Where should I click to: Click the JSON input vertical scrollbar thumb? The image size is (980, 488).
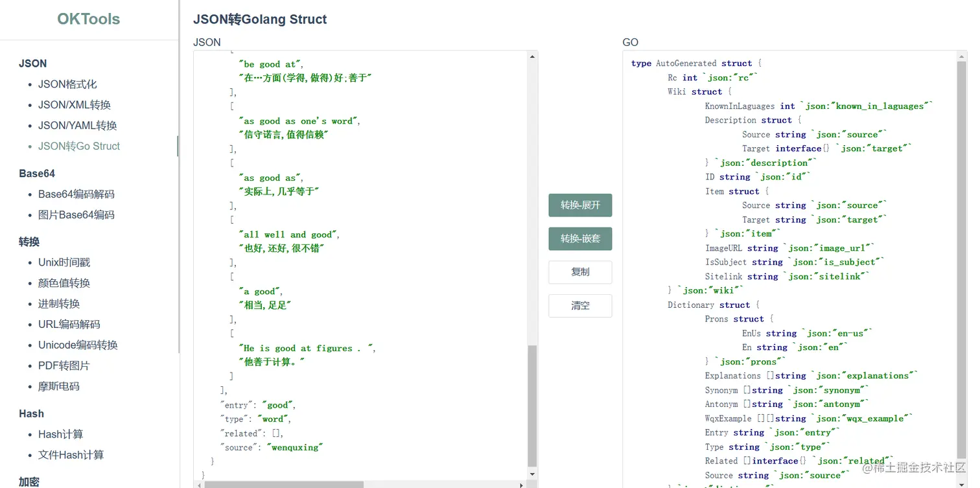532,405
